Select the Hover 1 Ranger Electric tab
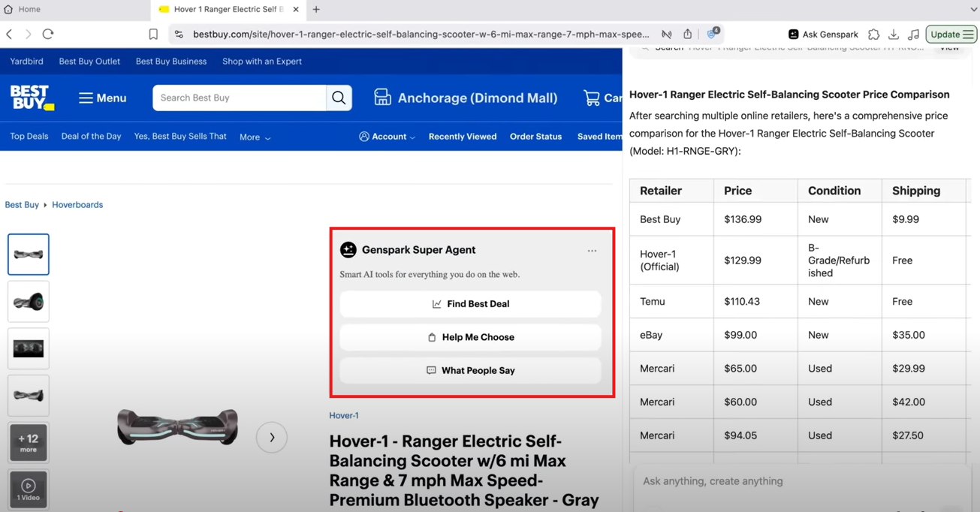The image size is (980, 512). pyautogui.click(x=228, y=9)
